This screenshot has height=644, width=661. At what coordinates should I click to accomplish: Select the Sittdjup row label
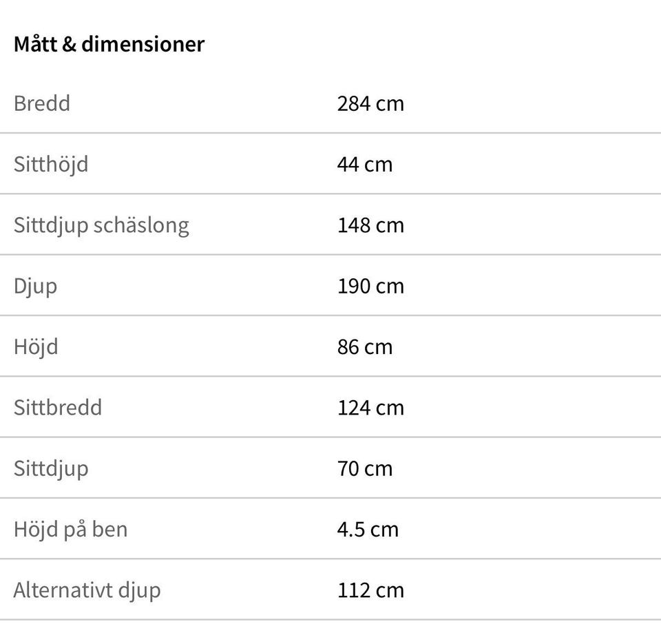[x=51, y=470]
